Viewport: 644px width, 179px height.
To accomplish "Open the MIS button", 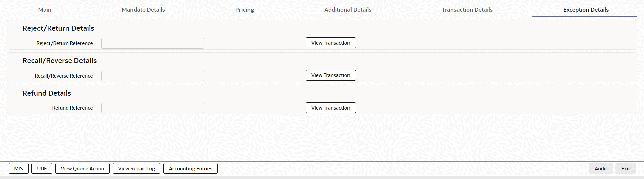I will tap(19, 168).
